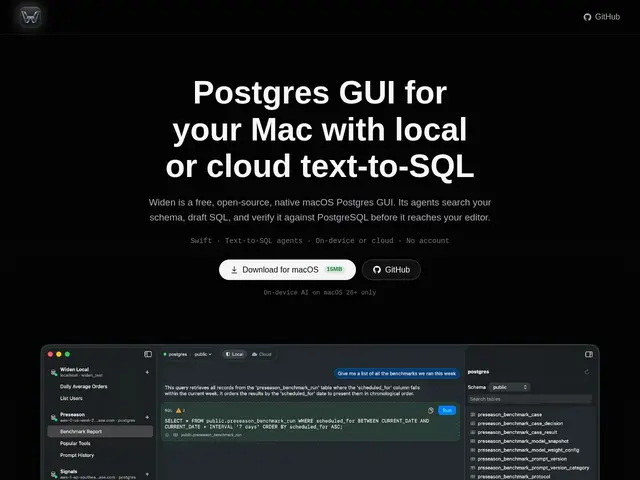Click the SELECT SQL statement text

297,424
